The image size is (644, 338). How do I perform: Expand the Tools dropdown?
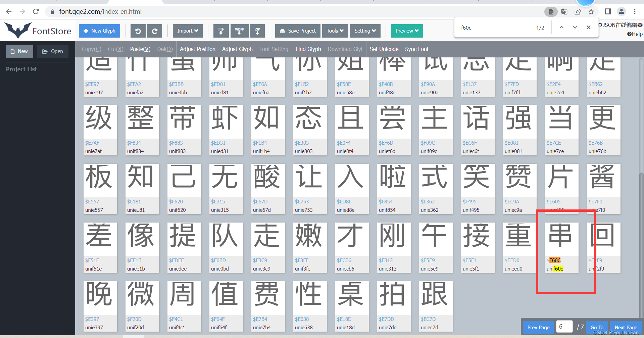click(x=335, y=31)
